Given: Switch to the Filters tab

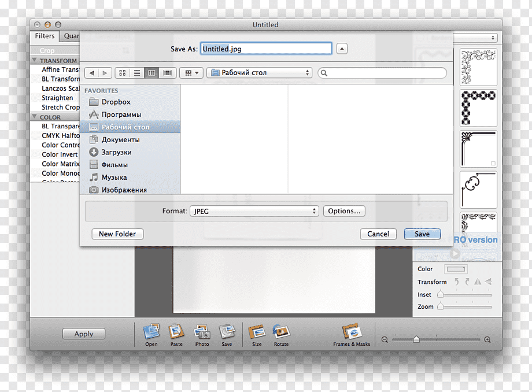Looking at the screenshot, I should pyautogui.click(x=45, y=36).
